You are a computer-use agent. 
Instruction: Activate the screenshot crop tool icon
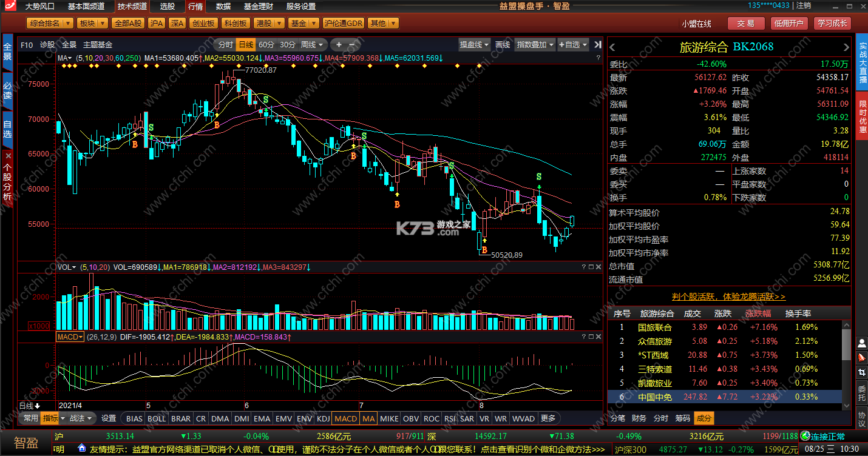(861, 373)
